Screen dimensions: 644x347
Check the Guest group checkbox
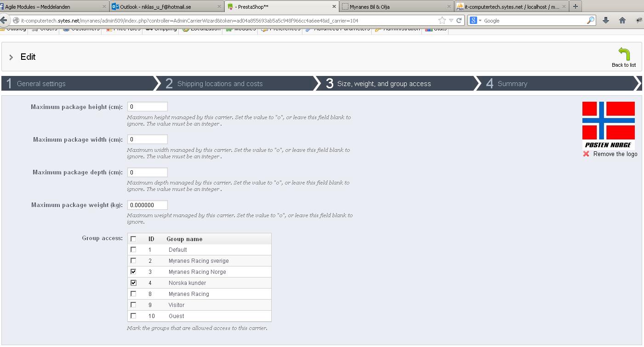(x=133, y=316)
